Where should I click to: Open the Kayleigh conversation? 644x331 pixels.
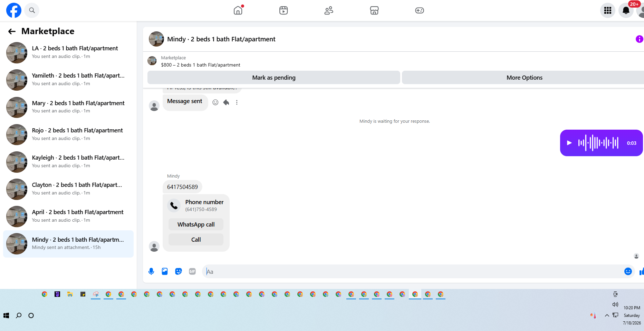tap(68, 162)
